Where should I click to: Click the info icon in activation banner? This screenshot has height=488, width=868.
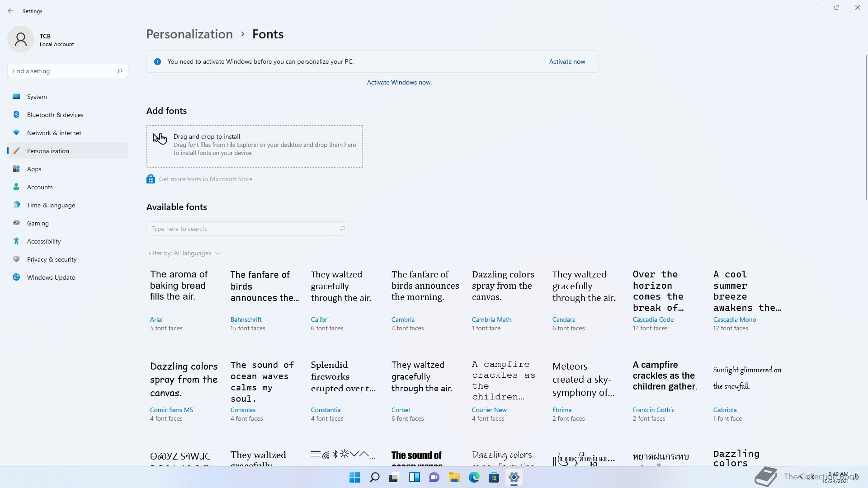157,61
